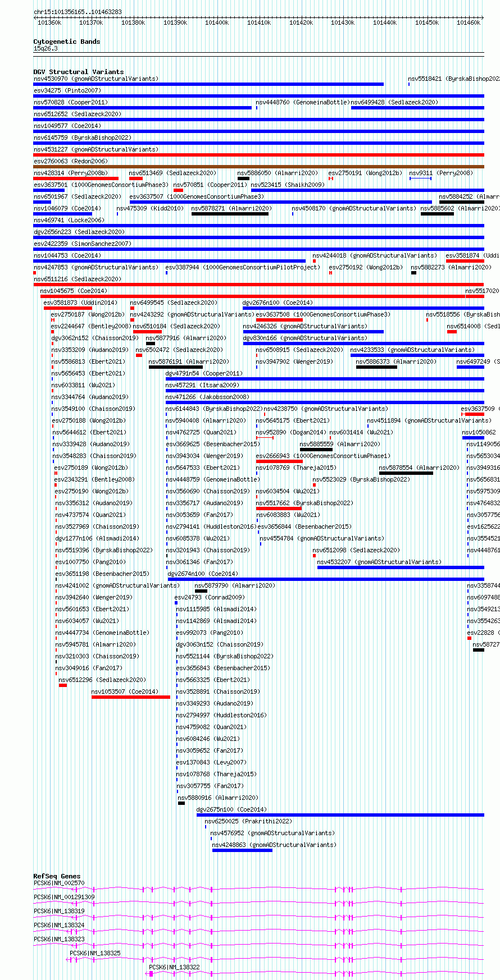
Task: Open nsv1053507 (Coe2014) variant
Action: click(125, 692)
